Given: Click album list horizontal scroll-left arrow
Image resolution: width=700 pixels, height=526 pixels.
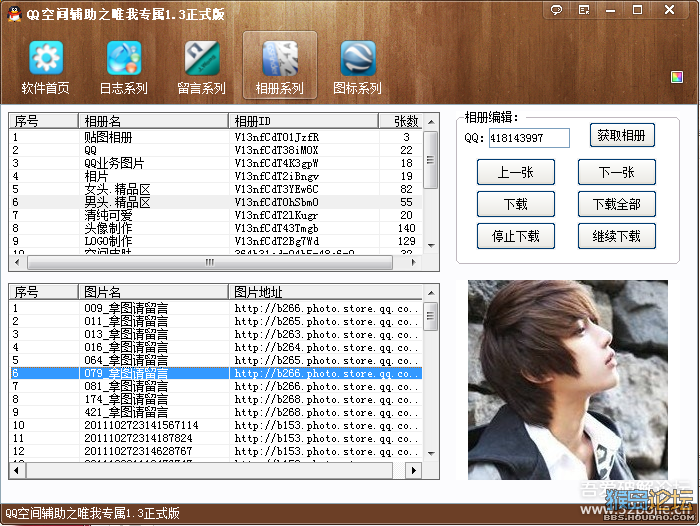Looking at the screenshot, I should click(x=17, y=262).
